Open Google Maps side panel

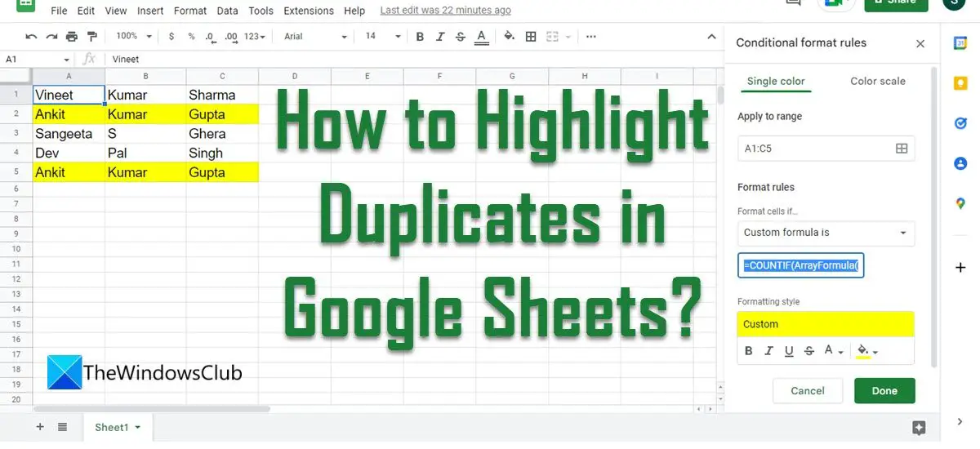coord(960,203)
